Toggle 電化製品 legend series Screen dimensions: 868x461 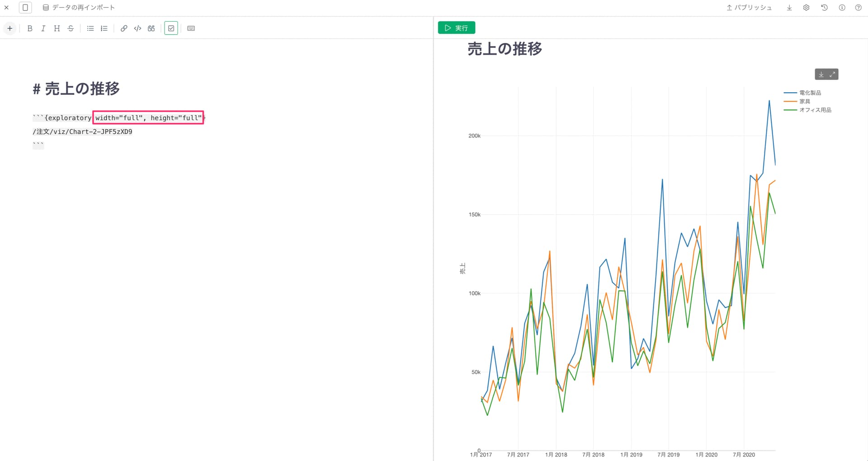803,93
